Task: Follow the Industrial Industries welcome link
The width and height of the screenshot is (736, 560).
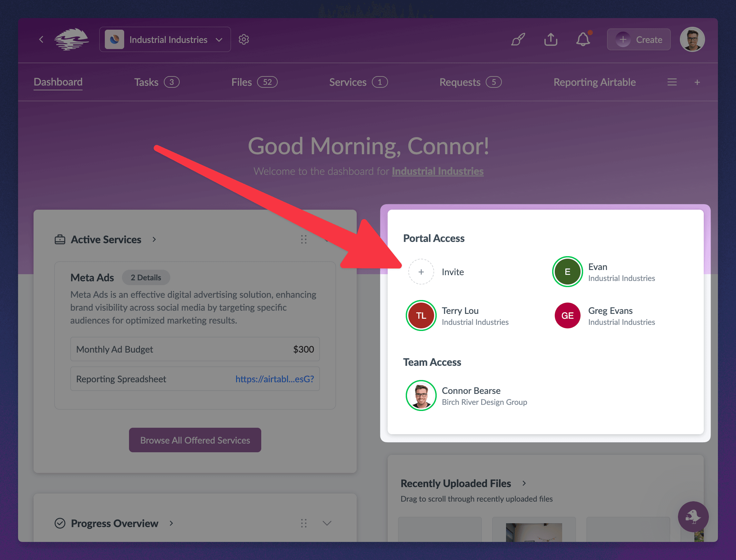Action: point(437,171)
